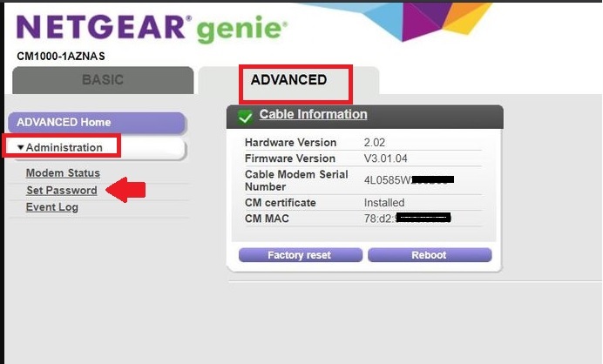Image resolution: width=603 pixels, height=364 pixels.
Task: Go to the Set Password page
Action: pos(61,191)
